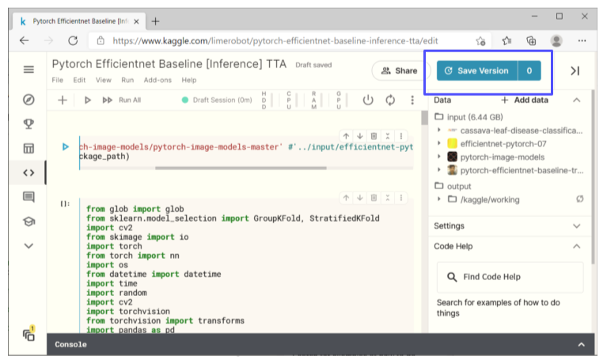Open the active events icon with badge
The image size is (607, 364).
click(29, 334)
